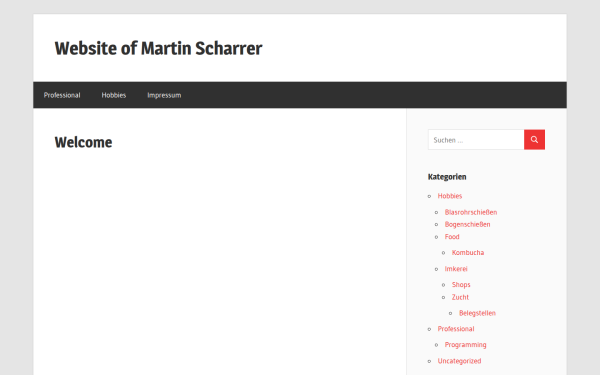
Task: Go to the Impressum menu item
Action: click(x=164, y=95)
